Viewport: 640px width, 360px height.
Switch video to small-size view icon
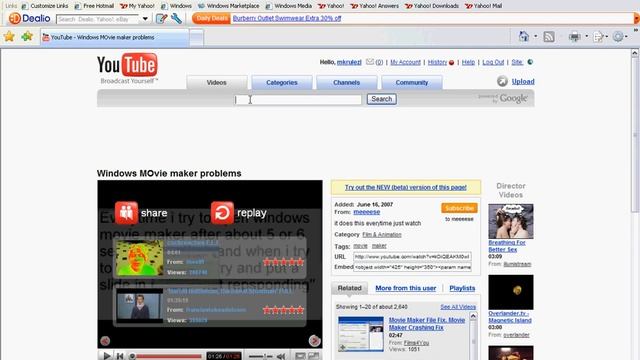(300, 356)
